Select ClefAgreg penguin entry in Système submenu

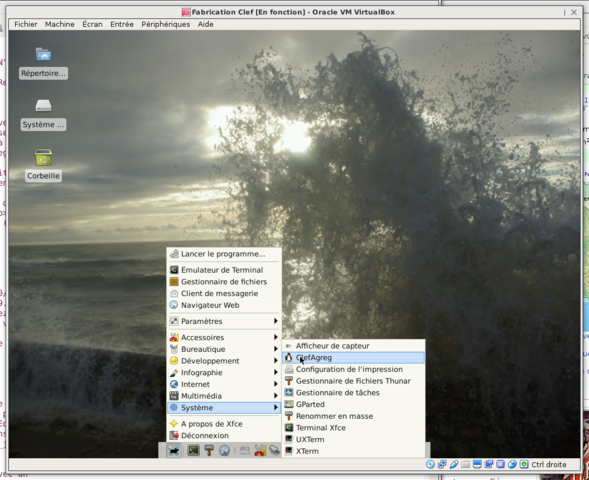coord(353,358)
